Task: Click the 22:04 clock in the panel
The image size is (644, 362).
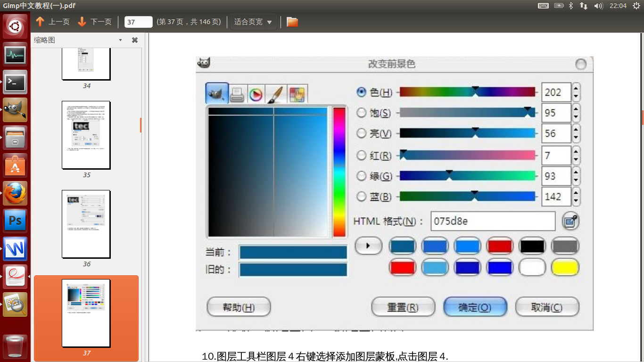Action: click(x=618, y=6)
